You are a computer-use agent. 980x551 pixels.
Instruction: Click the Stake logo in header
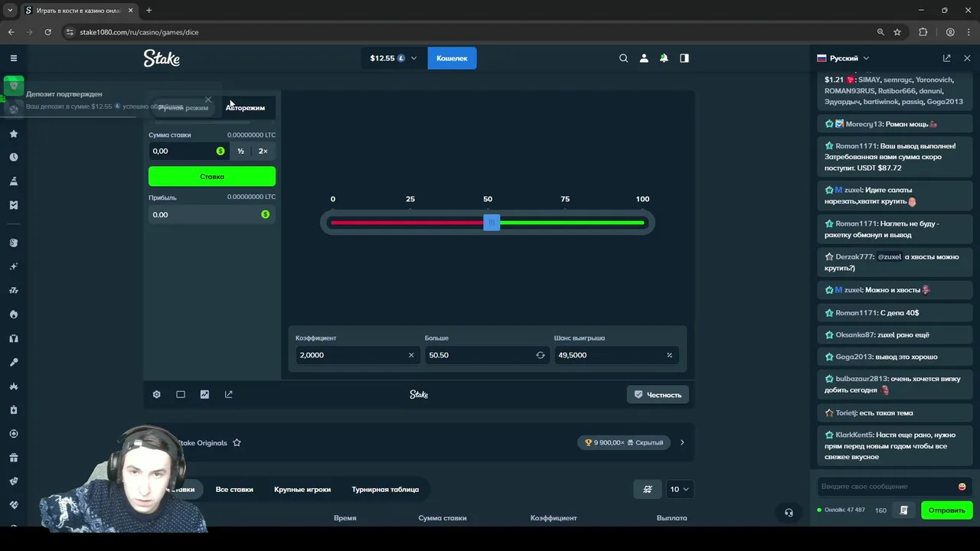point(162,58)
